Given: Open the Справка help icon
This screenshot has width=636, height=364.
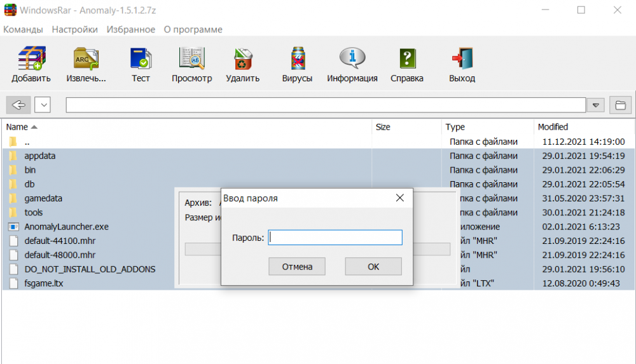Looking at the screenshot, I should 407,59.
